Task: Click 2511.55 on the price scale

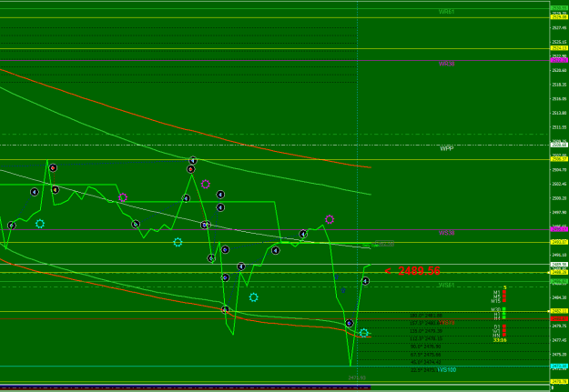Action: (559, 127)
